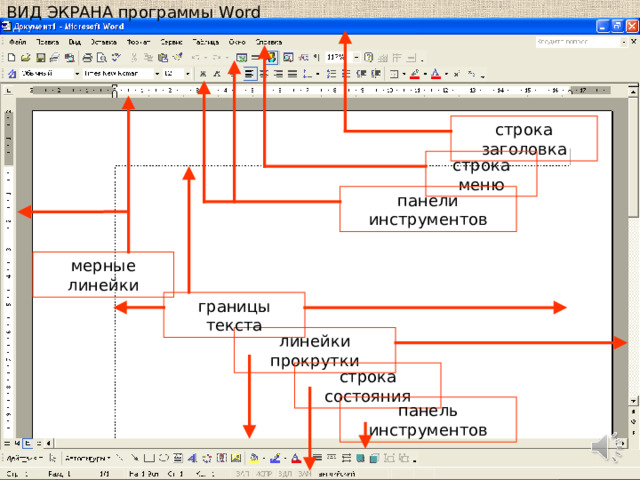640x480 pixels.
Task: Click the vertical scrollbar up arrow
Action: [633, 92]
